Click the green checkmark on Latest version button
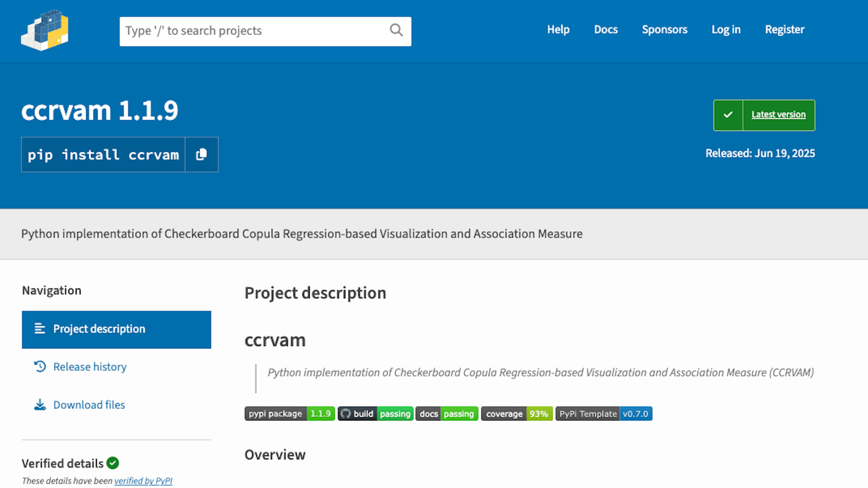 click(x=728, y=115)
